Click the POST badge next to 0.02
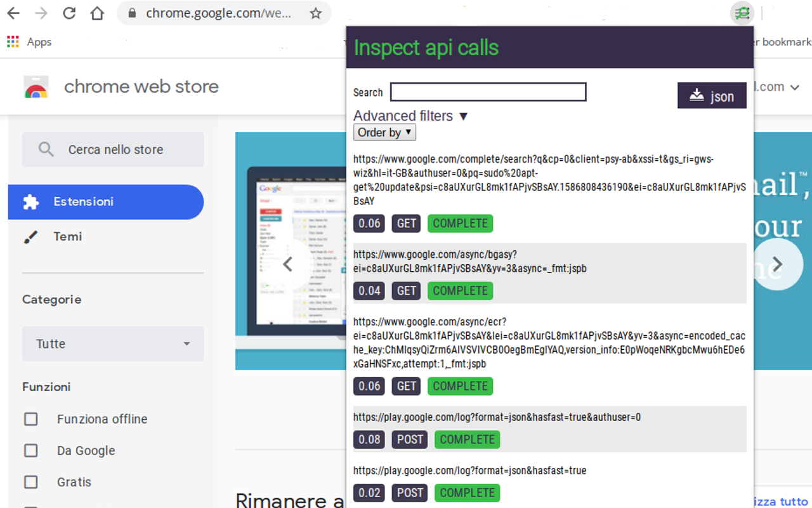The width and height of the screenshot is (812, 508). 410,493
